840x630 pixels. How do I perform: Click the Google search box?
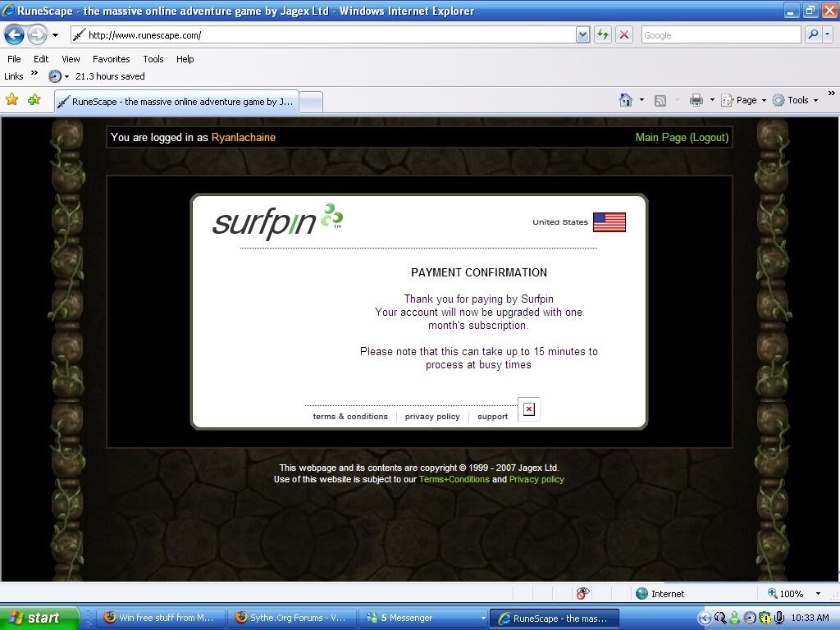tap(720, 35)
